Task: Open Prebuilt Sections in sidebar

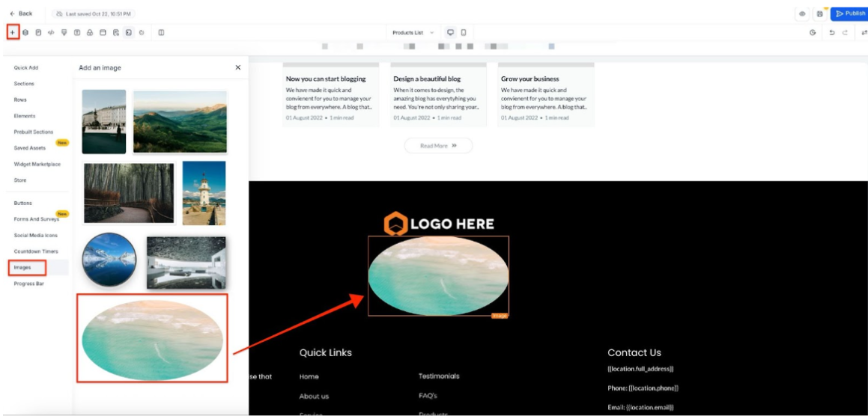Action: click(34, 132)
